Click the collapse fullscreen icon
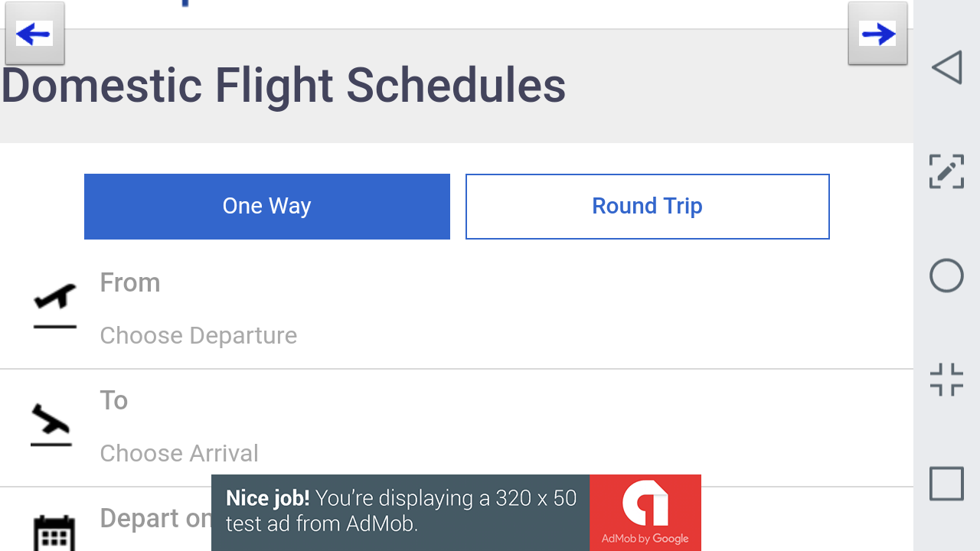This screenshot has height=551, width=980. coord(946,380)
